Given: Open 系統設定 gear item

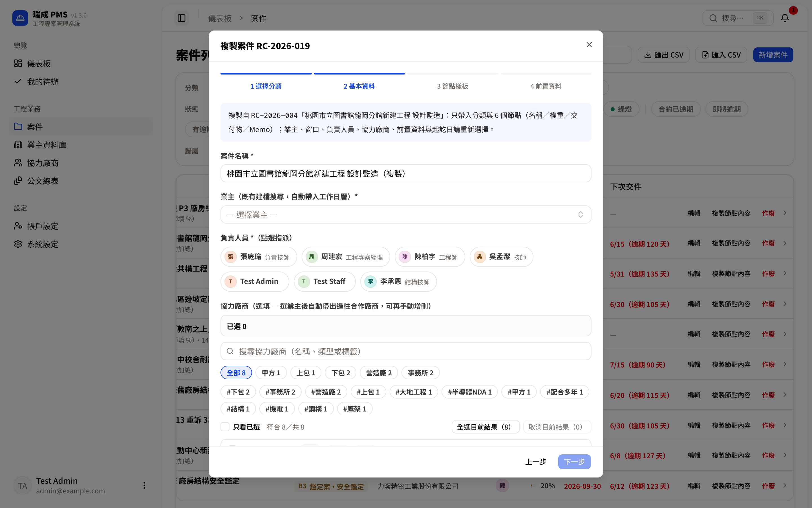Looking at the screenshot, I should [x=81, y=244].
